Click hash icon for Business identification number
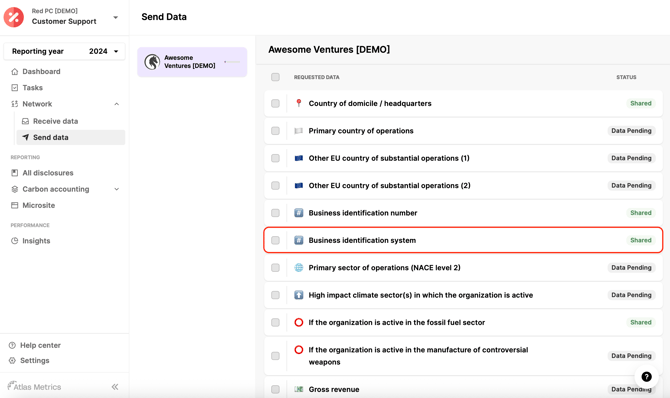 299,213
